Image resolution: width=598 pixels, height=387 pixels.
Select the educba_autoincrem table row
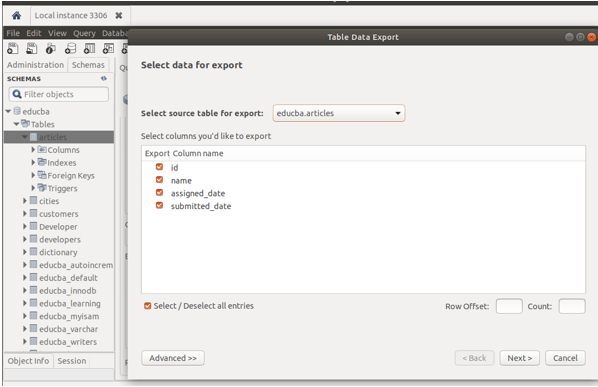click(59, 265)
